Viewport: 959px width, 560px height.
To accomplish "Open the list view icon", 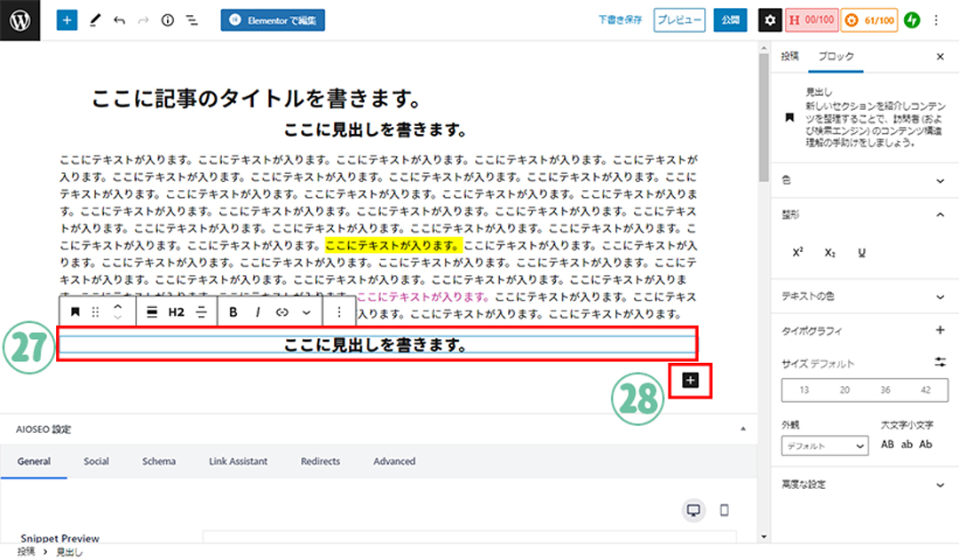I will click(x=192, y=20).
